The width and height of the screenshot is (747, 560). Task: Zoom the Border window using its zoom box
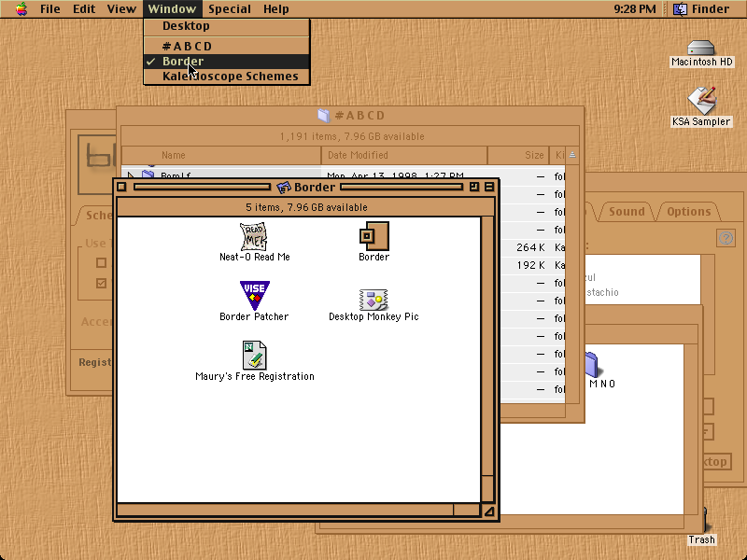pyautogui.click(x=474, y=188)
